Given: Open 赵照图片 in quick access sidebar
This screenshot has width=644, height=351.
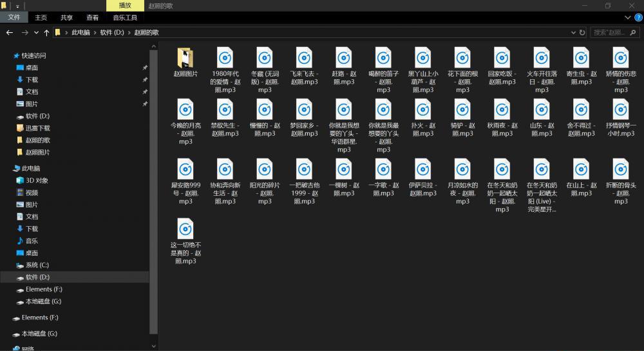Looking at the screenshot, I should (x=37, y=152).
